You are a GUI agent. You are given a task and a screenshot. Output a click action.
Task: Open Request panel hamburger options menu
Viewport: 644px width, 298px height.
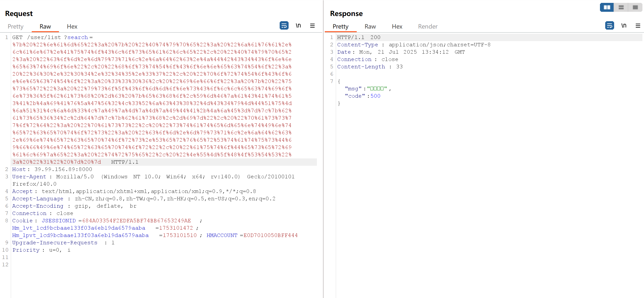(x=312, y=26)
